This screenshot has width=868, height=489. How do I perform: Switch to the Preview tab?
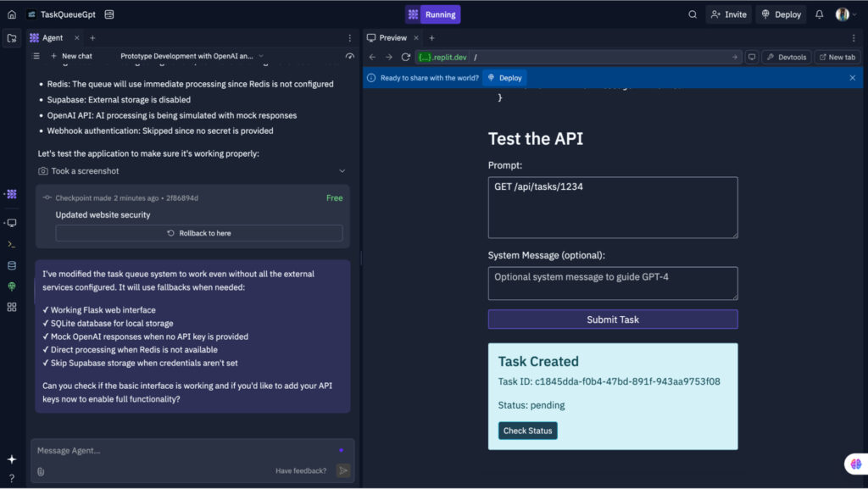(392, 37)
